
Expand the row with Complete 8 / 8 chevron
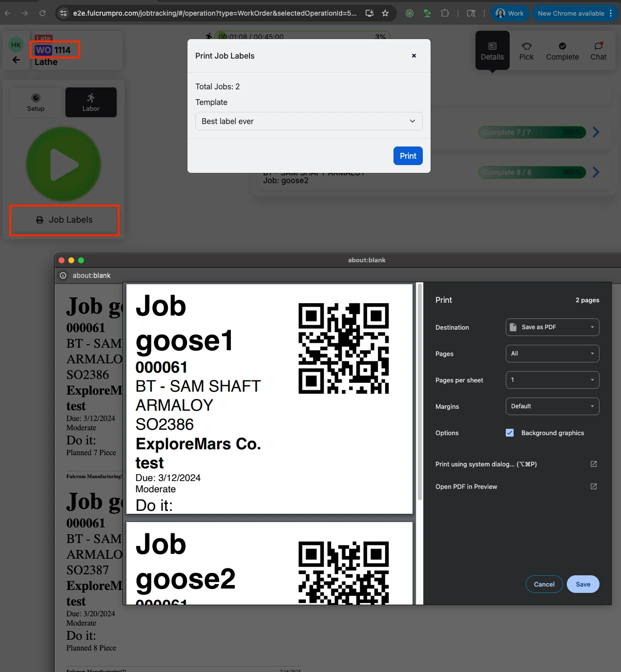596,172
